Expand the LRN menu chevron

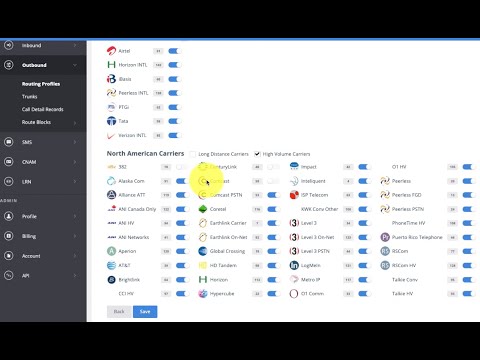click(x=75, y=181)
